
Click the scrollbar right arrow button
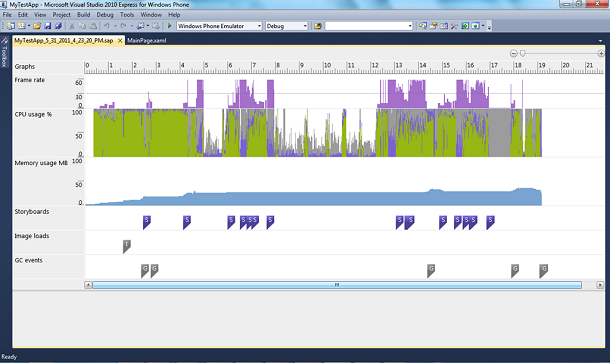point(600,285)
